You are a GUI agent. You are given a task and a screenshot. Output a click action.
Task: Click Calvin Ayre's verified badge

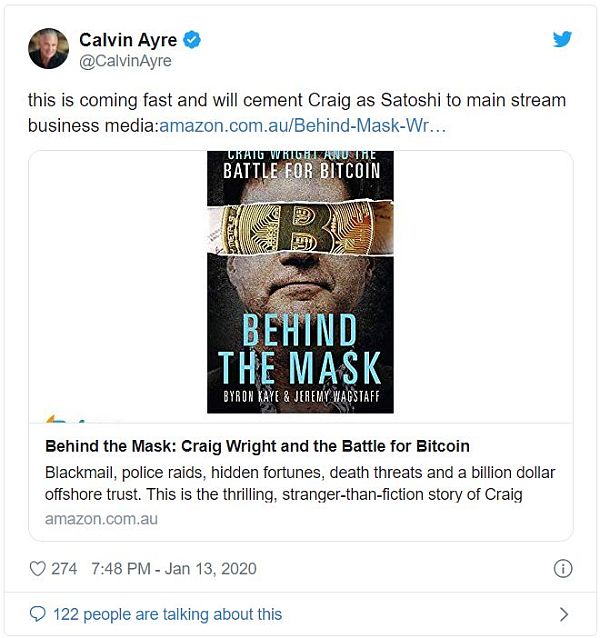point(192,40)
